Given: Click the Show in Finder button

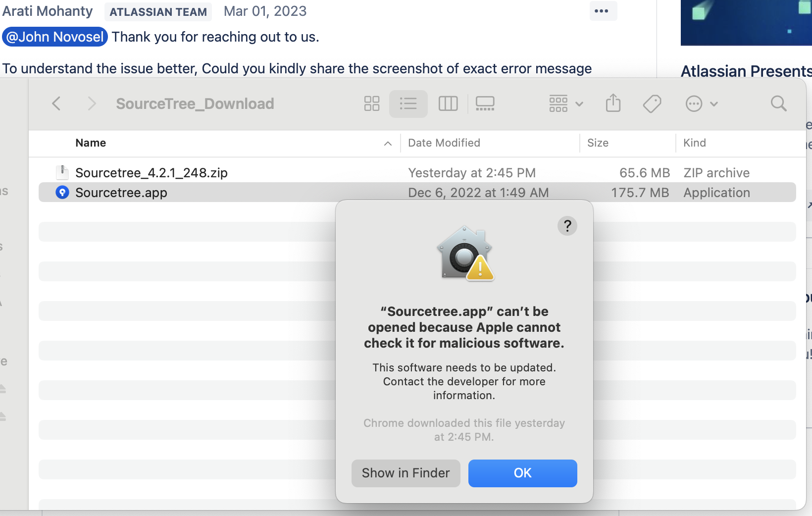Looking at the screenshot, I should [x=406, y=473].
